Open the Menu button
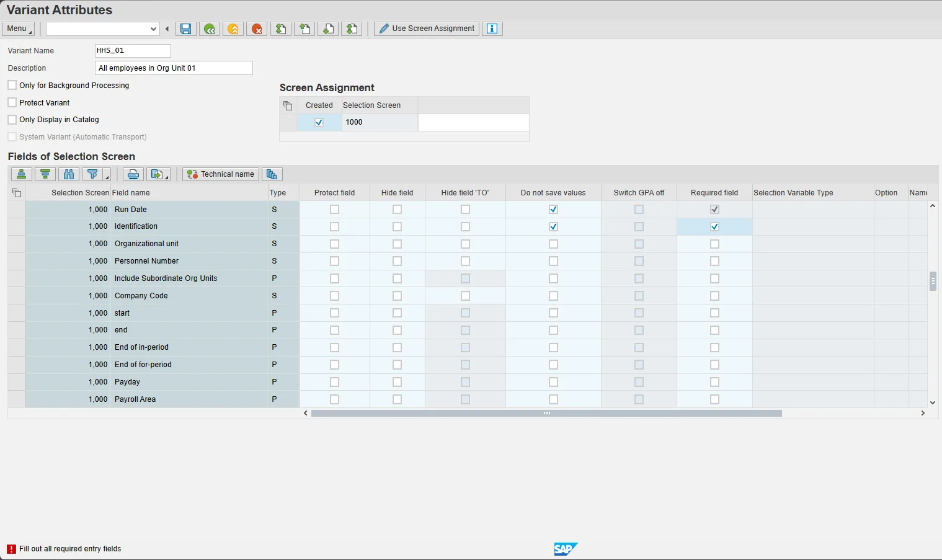Image resolution: width=942 pixels, height=560 pixels. coord(19,29)
